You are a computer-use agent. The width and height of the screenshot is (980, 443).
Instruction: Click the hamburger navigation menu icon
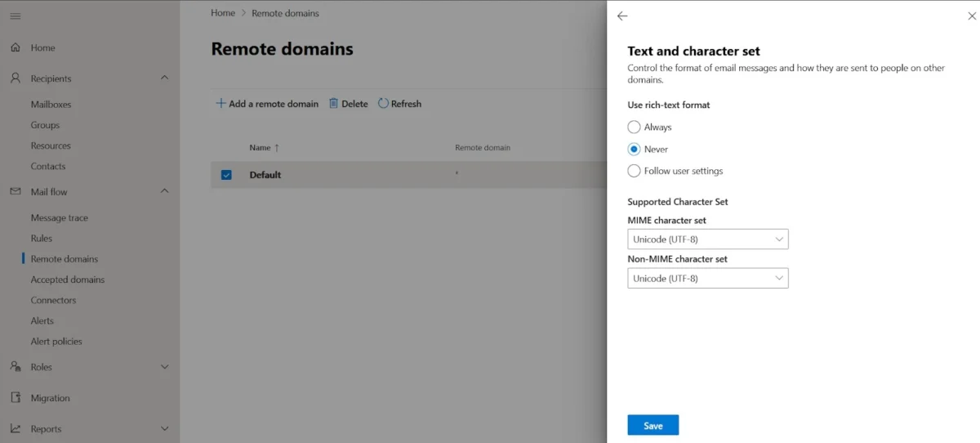pyautogui.click(x=16, y=16)
